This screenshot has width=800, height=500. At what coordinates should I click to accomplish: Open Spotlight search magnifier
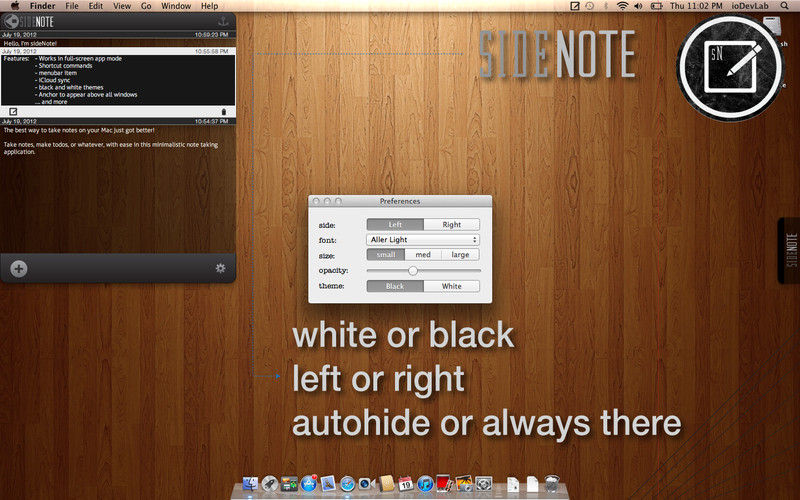(x=784, y=6)
